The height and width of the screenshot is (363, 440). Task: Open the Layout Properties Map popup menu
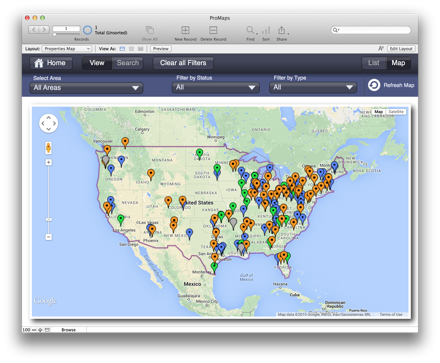67,49
